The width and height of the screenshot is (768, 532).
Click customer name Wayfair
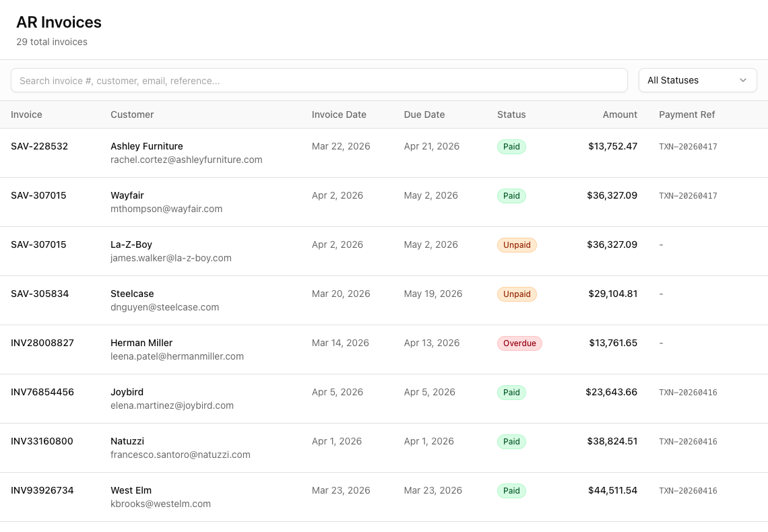click(127, 195)
